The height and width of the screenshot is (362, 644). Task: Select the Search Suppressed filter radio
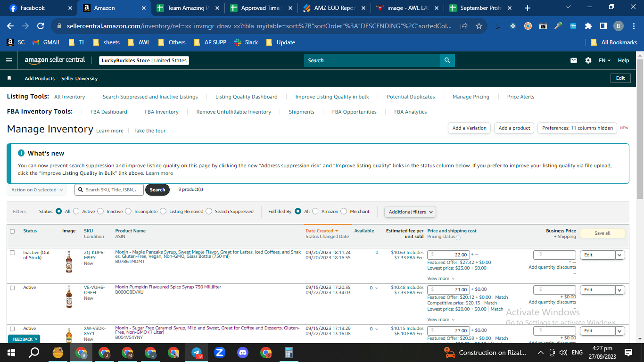click(x=209, y=211)
